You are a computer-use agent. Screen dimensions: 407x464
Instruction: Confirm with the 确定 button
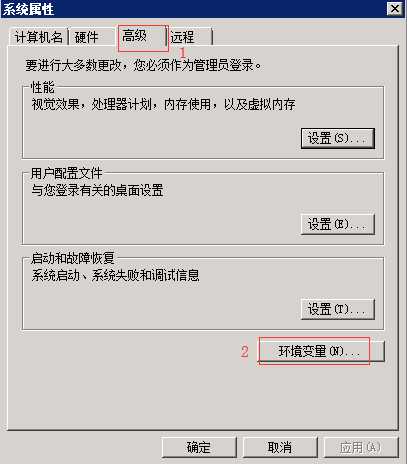click(x=199, y=447)
